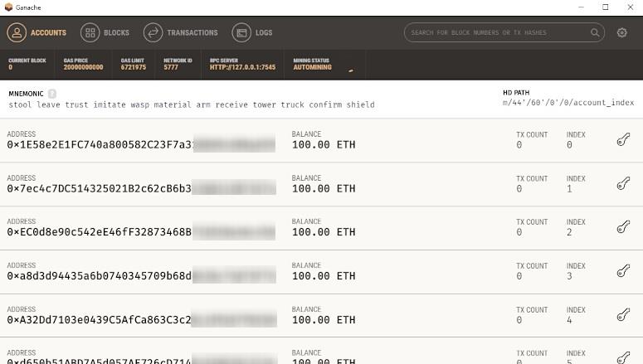The image size is (643, 364).
Task: Click the AUTOMINING status value
Action: point(312,67)
